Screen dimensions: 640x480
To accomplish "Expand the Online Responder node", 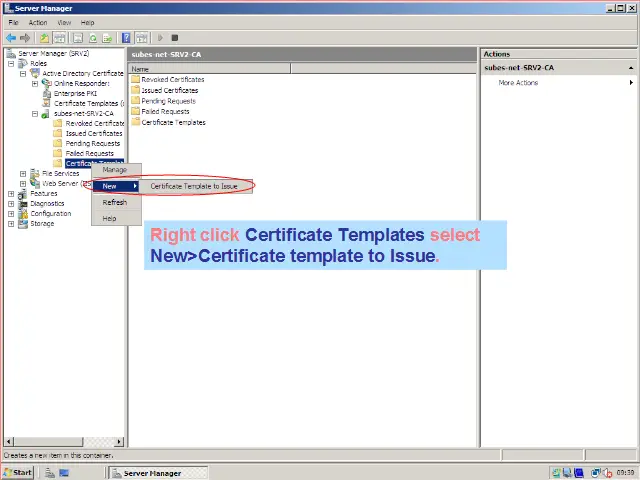I will (35, 83).
